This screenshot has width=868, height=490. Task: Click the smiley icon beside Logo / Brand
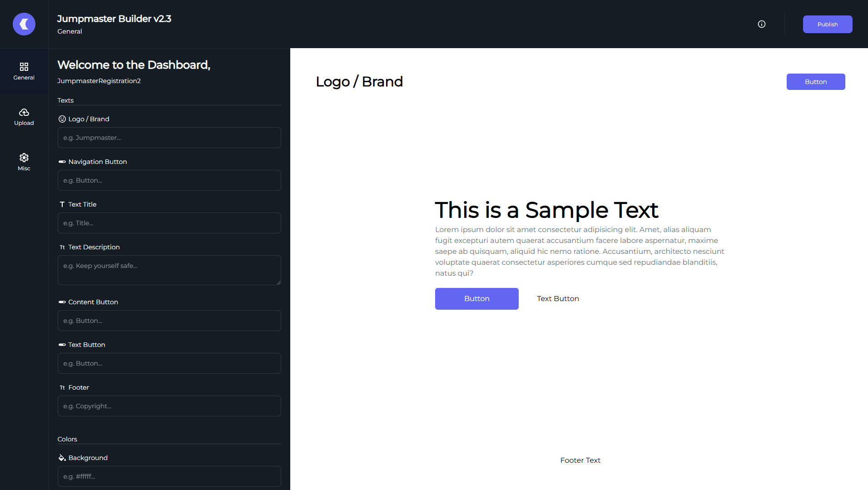(x=62, y=119)
